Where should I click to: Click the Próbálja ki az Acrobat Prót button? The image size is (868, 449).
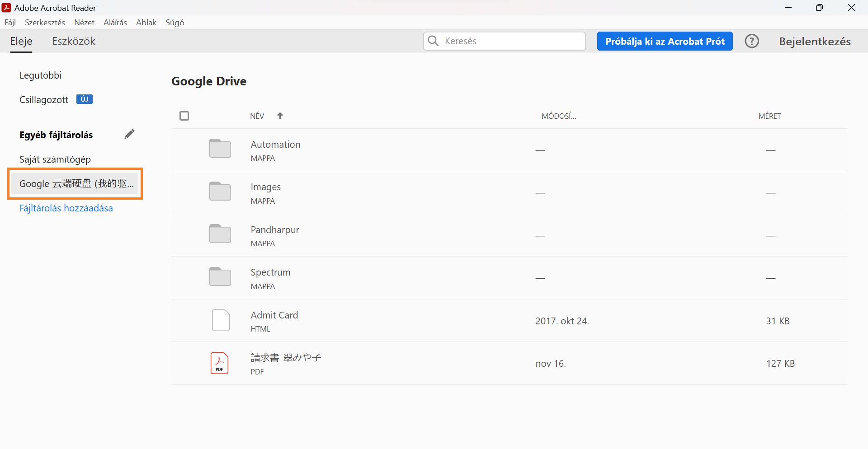click(665, 41)
